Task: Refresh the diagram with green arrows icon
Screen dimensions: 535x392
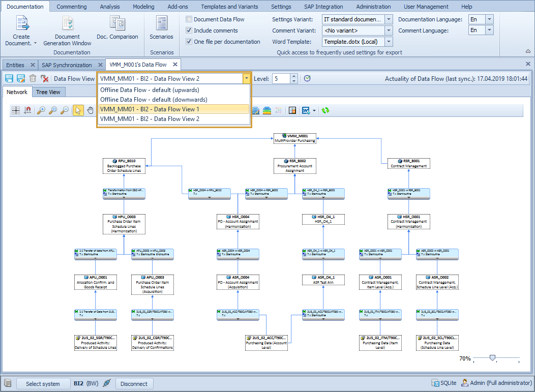Action: pos(325,110)
